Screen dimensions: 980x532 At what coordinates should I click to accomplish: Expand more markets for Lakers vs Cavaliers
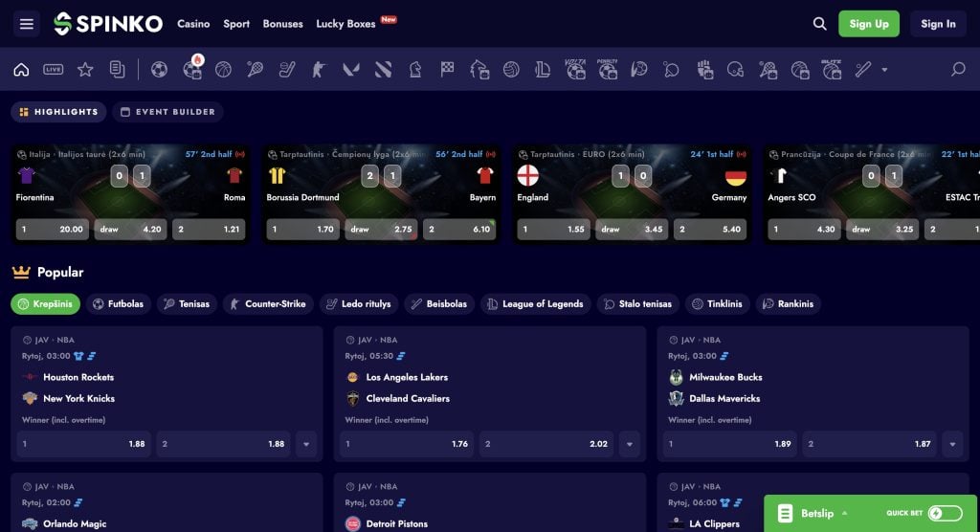[x=630, y=444]
